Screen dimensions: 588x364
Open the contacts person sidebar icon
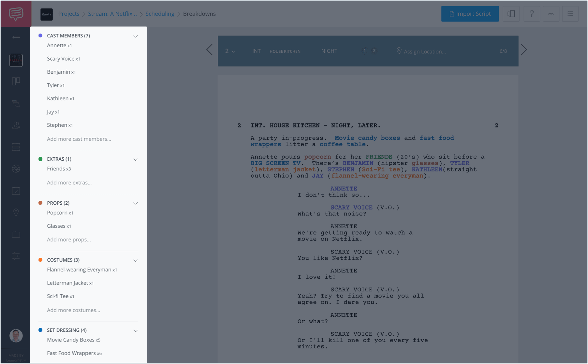click(x=16, y=125)
